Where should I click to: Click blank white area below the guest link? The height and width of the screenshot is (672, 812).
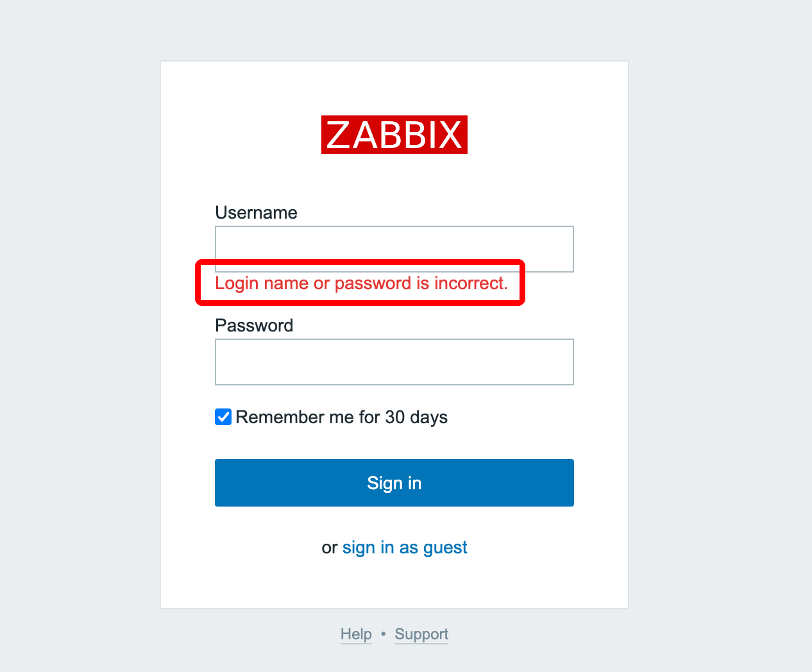tap(394, 582)
